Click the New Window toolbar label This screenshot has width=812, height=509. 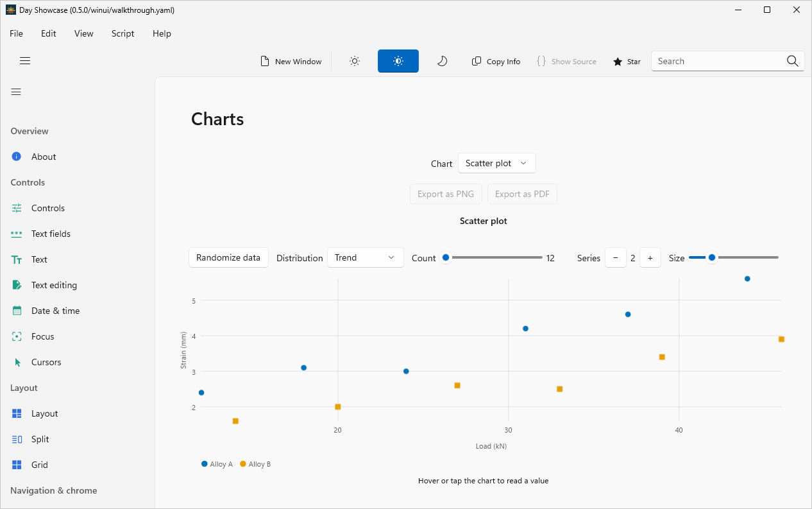[298, 62]
